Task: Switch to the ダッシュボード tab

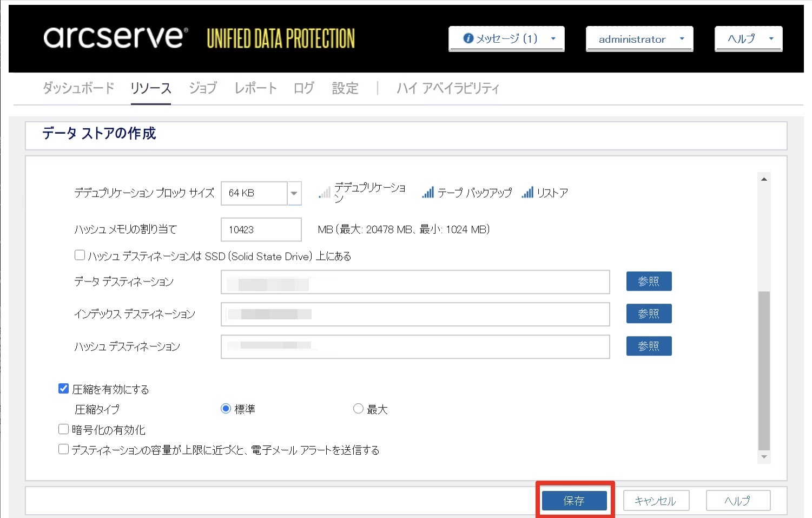Action: point(78,88)
